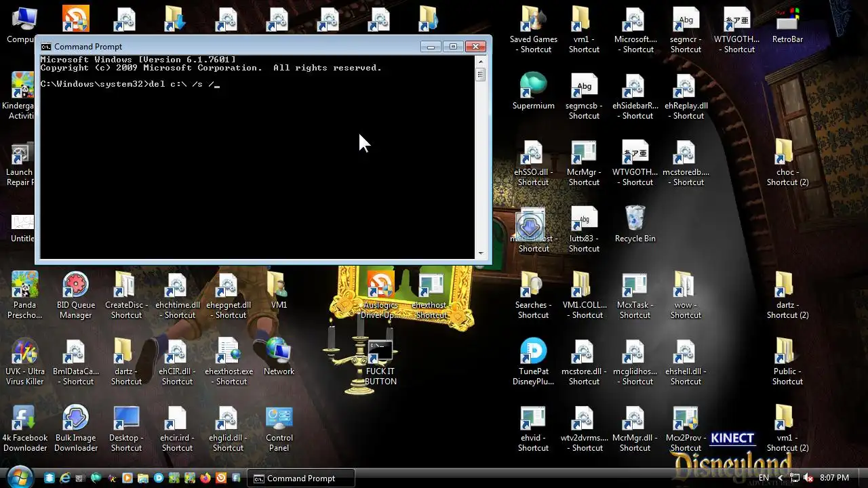
Task: Select the Supermium browser desktop icon
Action: click(x=534, y=91)
